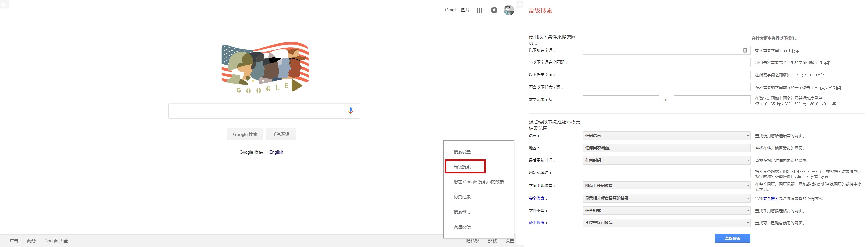This screenshot has height=247, width=868.
Task: Open Gmail link
Action: click(x=450, y=10)
